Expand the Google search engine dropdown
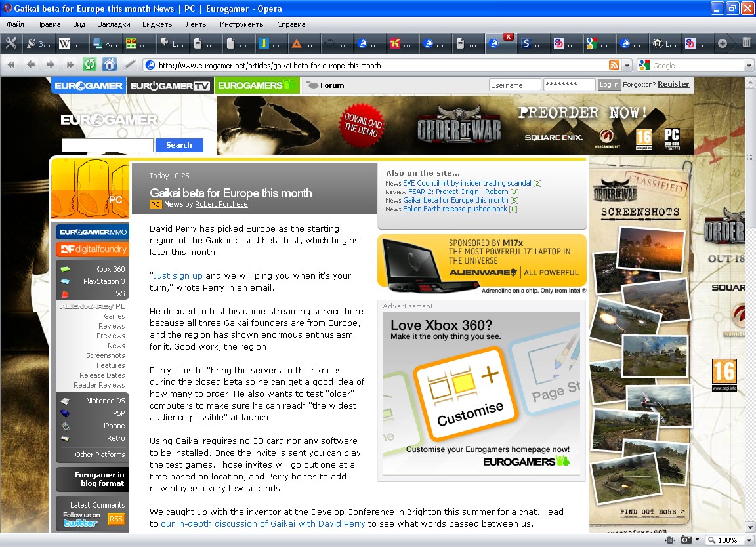Screen dimensions: 756x547 [749, 65]
